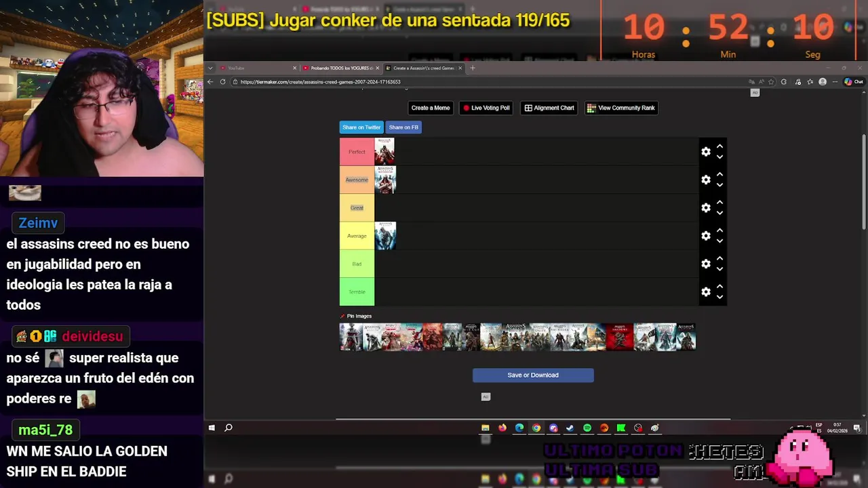Open a new browser tab
Screen dimensions: 868x488
473,68
